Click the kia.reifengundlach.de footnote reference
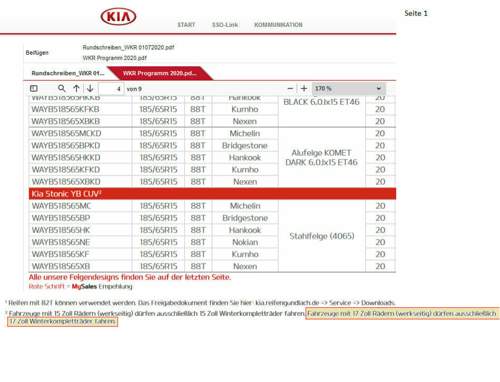Image resolution: width=500 pixels, height=382 pixels. 287,303
